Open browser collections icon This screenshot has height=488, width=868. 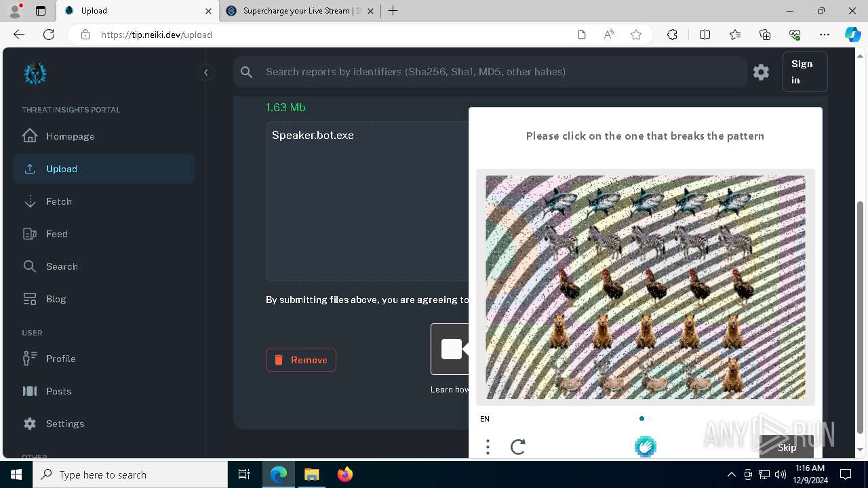765,35
